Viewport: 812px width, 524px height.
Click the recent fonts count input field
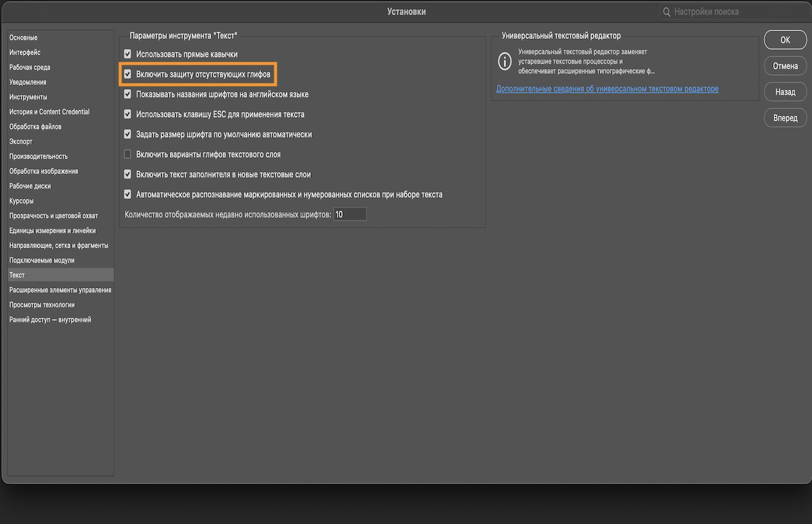pyautogui.click(x=350, y=214)
